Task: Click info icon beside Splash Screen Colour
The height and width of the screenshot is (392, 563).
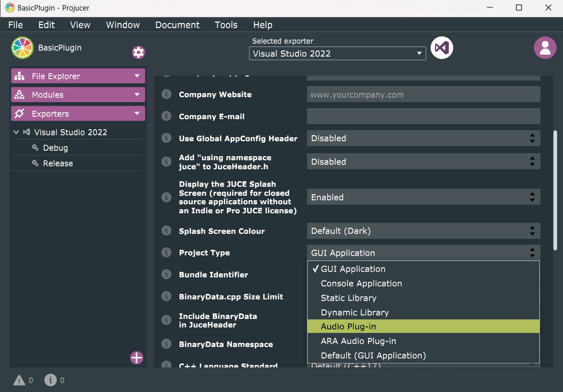Action: tap(166, 231)
